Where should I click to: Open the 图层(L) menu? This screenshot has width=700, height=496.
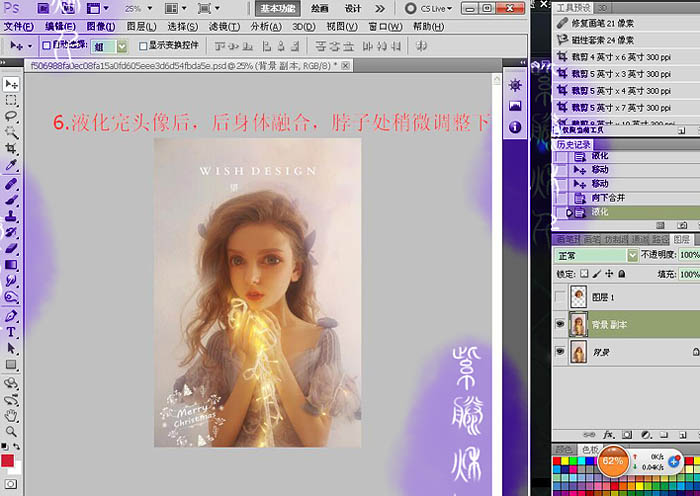click(x=141, y=27)
